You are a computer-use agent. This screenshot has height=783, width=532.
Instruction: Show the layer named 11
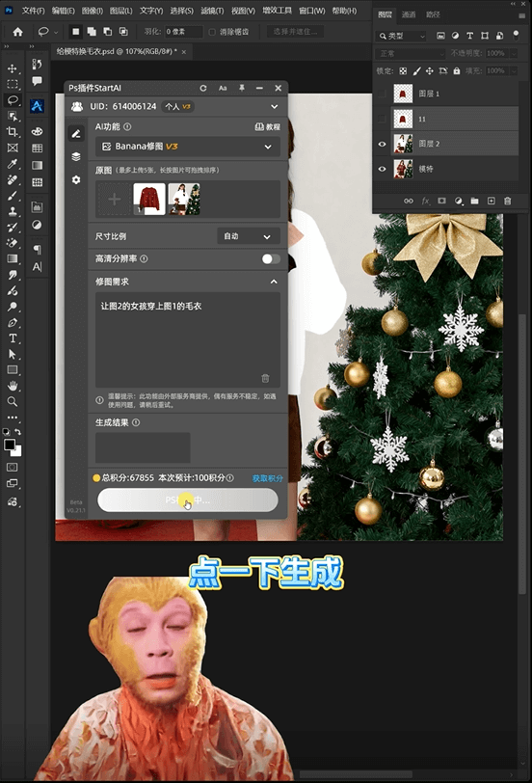pos(382,119)
